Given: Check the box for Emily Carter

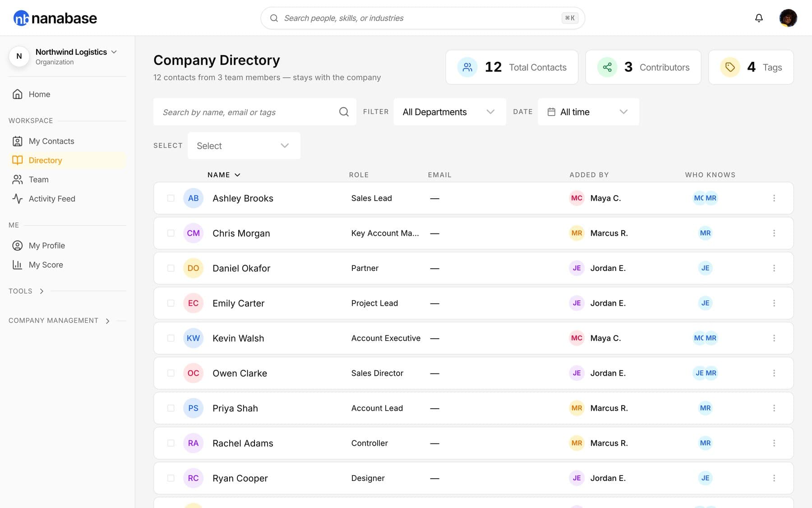Looking at the screenshot, I should pos(171,303).
